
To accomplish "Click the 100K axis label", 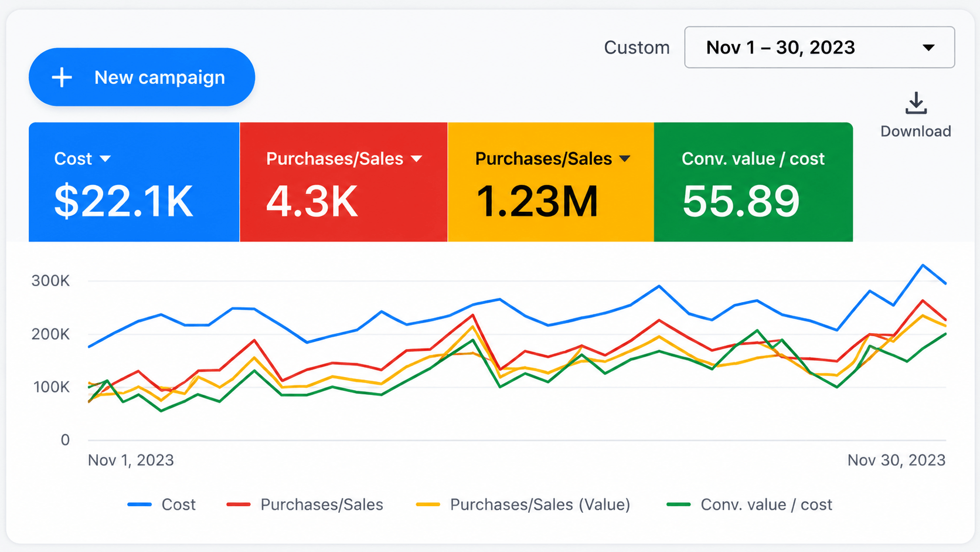I will click(x=52, y=387).
